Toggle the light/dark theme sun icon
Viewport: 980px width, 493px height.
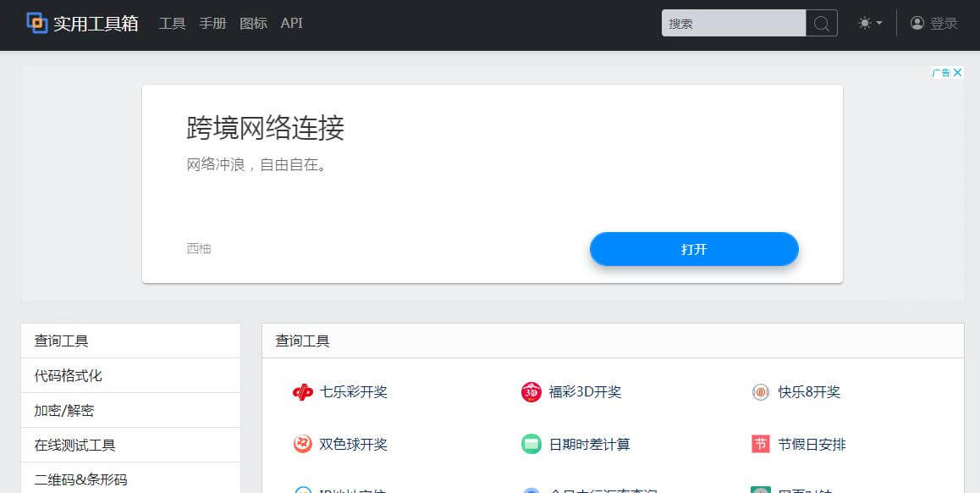[x=863, y=24]
